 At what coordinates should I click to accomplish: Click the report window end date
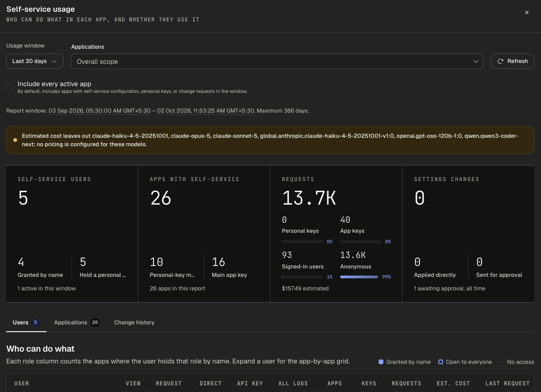click(x=205, y=111)
